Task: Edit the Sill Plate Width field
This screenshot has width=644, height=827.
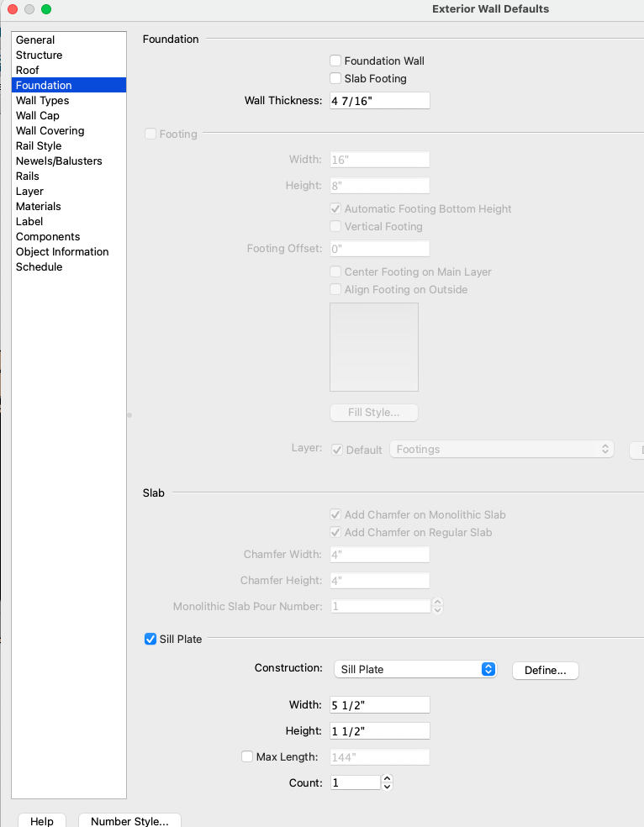Action: (379, 704)
